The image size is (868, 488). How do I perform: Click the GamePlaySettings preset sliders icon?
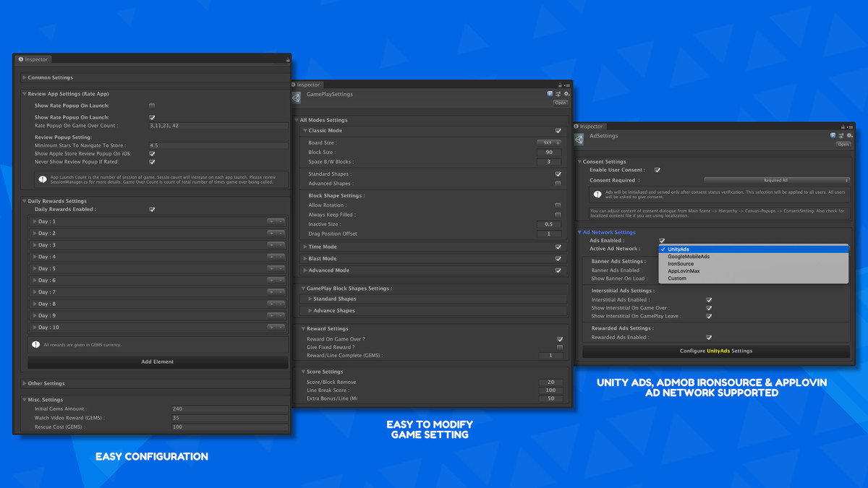tap(558, 94)
